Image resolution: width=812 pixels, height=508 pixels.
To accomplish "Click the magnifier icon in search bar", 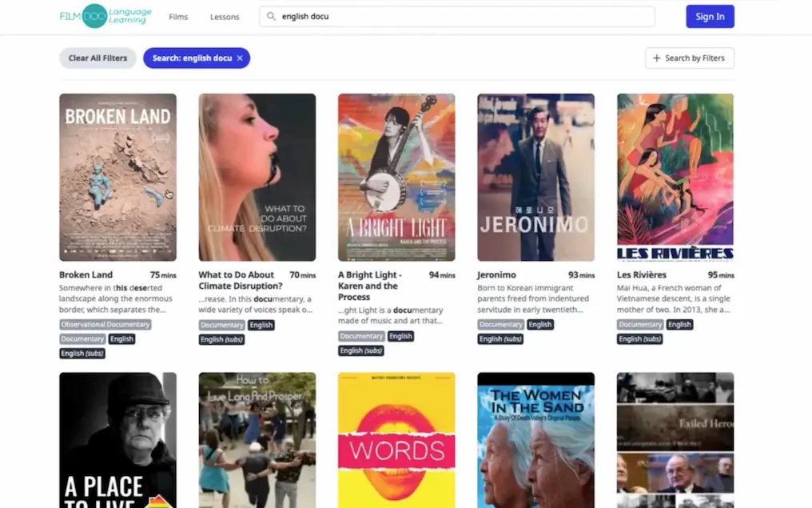I will 271,17.
